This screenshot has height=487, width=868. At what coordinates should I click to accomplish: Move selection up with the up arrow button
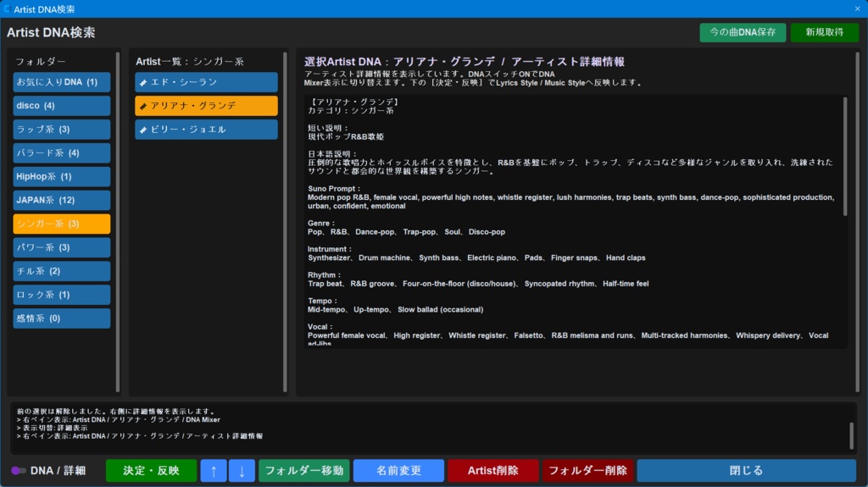(x=213, y=470)
